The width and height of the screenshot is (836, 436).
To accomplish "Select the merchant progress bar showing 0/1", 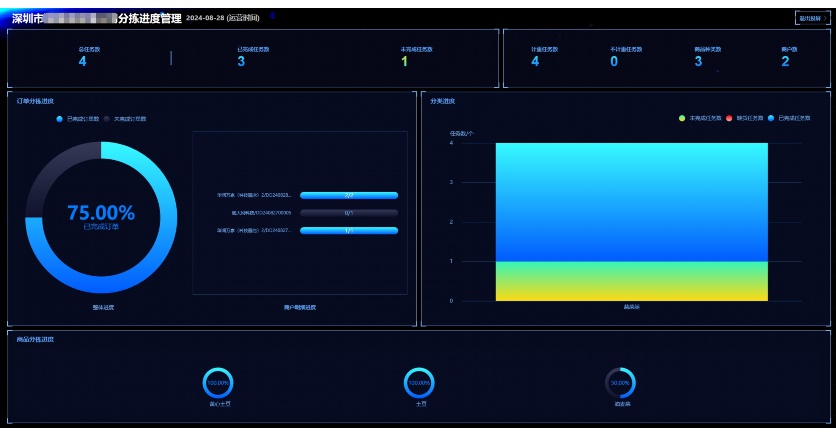I will (348, 213).
